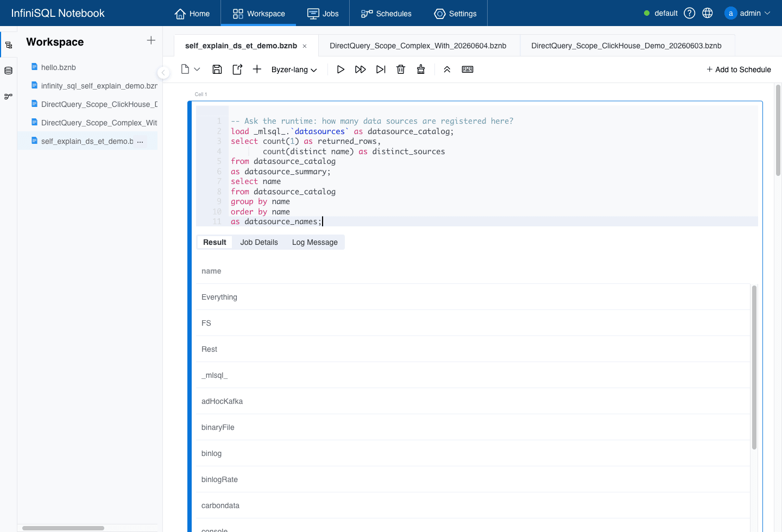Show the Result tab
This screenshot has width=782, height=532.
(215, 242)
